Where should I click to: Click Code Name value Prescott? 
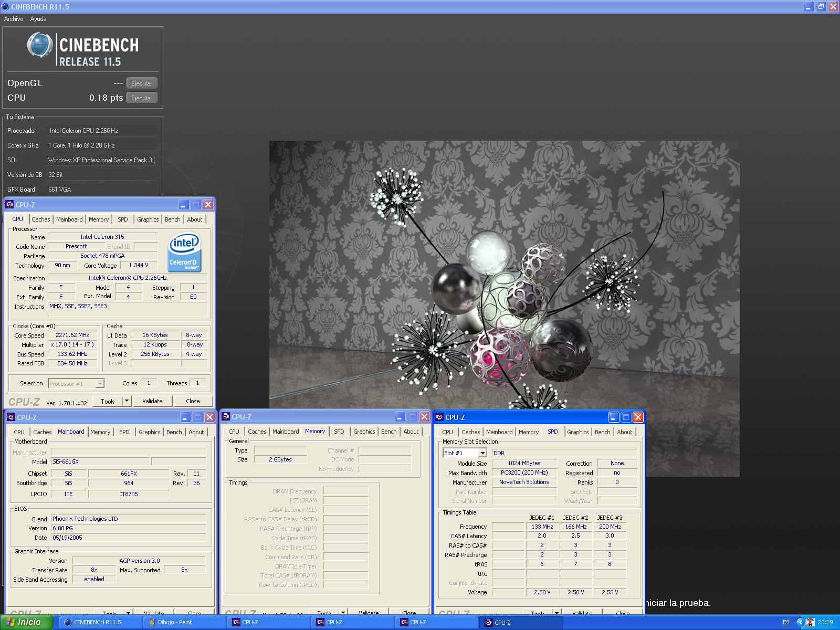(77, 246)
